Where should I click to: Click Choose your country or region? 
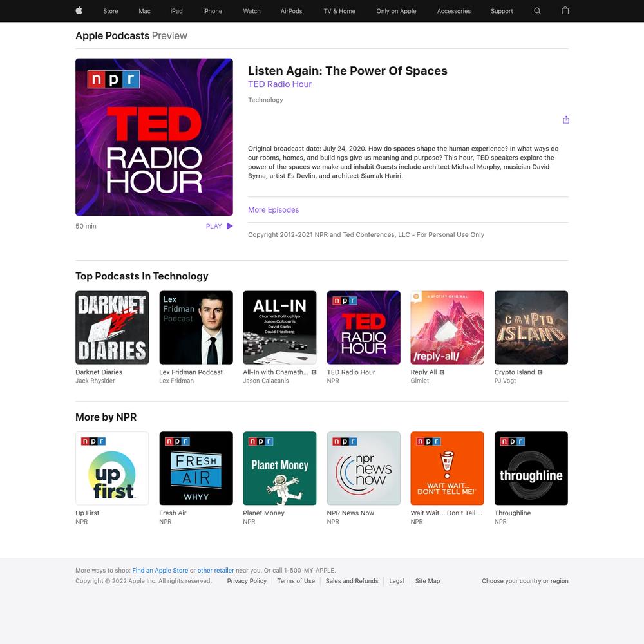pos(526,581)
